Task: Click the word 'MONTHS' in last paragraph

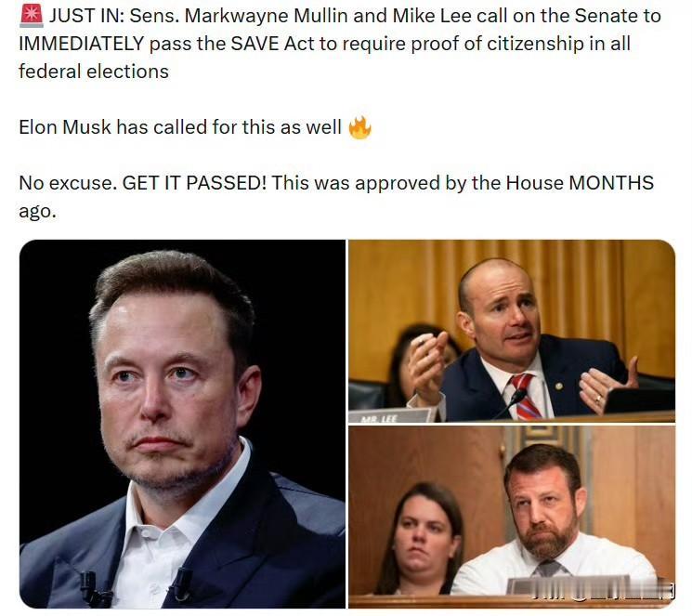Action: tap(611, 183)
